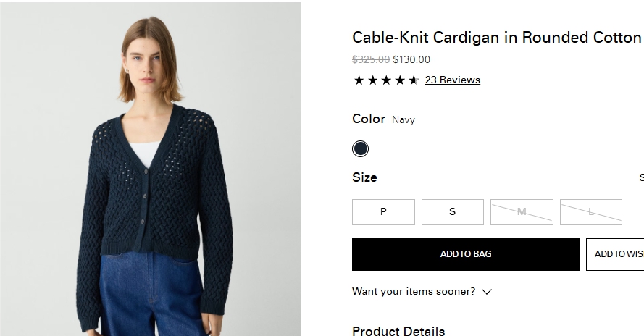Open the 23 Reviews link
Viewport: 644px width, 336px height.
click(452, 80)
